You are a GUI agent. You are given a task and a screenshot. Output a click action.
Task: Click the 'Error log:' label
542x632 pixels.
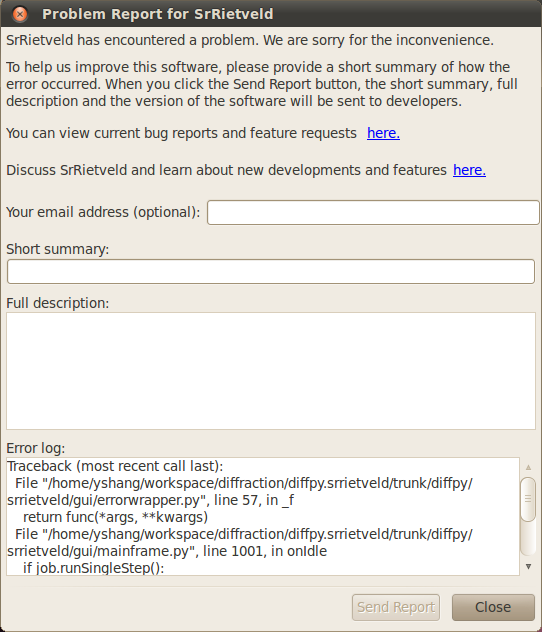[35, 448]
